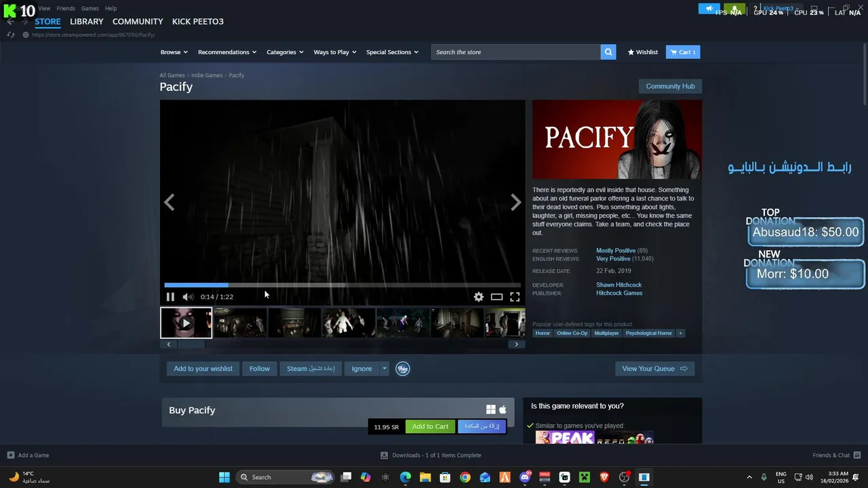Open the Cart 1 button
The width and height of the screenshot is (868, 488).
(x=683, y=52)
